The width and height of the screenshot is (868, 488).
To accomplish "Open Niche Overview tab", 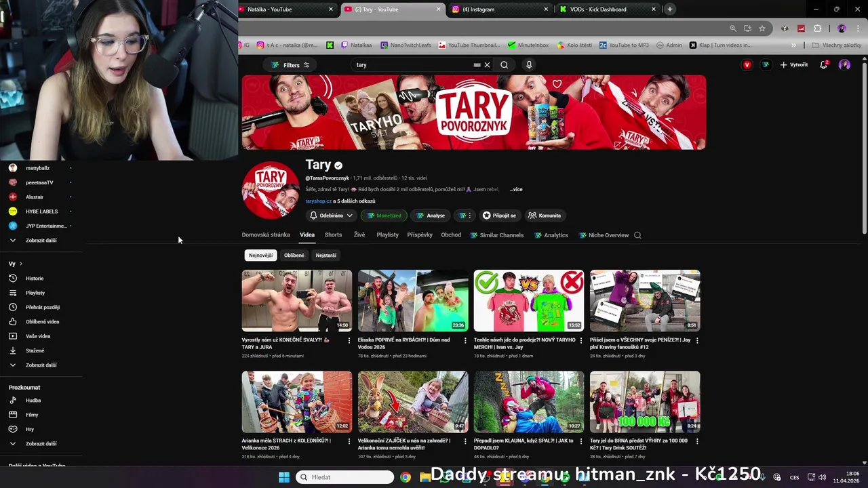I will 604,235.
